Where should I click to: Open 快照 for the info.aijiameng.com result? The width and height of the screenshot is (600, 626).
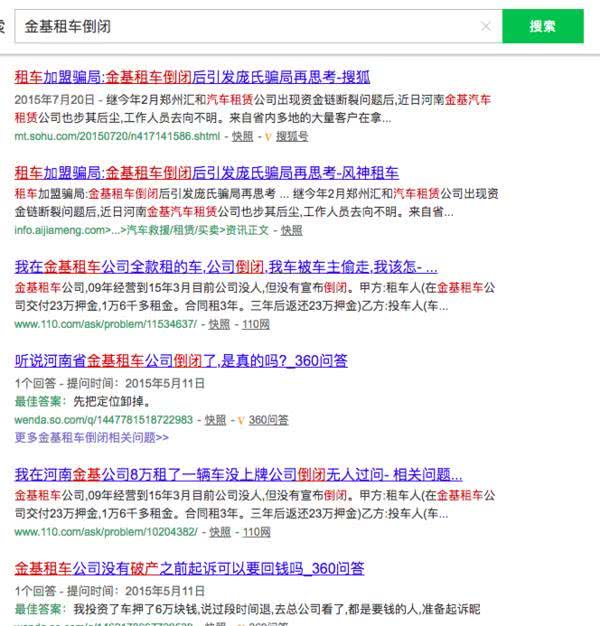coord(292,230)
